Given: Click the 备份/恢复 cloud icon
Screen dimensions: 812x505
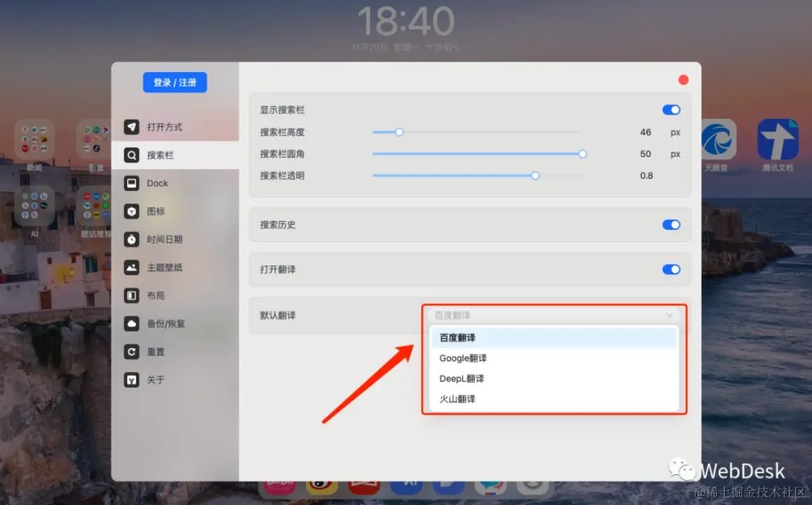Looking at the screenshot, I should coord(131,323).
